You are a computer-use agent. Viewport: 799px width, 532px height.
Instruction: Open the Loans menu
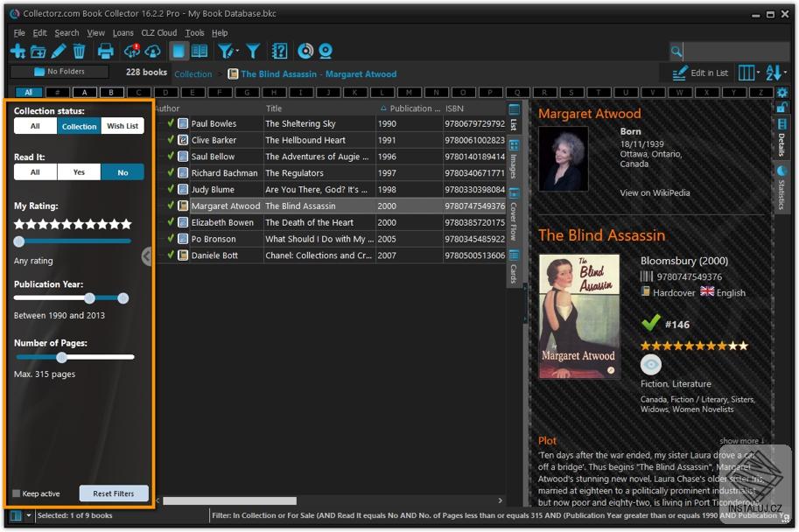123,32
